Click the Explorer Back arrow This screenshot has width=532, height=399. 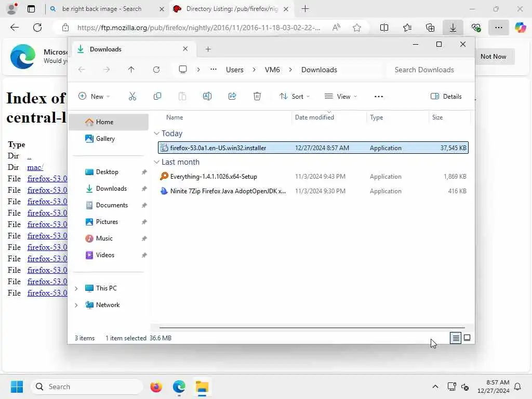pyautogui.click(x=82, y=70)
